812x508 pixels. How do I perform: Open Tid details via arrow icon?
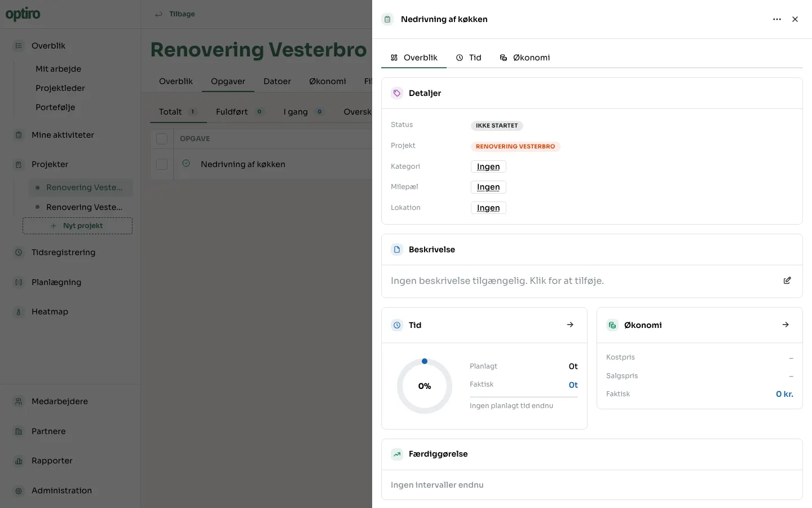click(x=570, y=325)
